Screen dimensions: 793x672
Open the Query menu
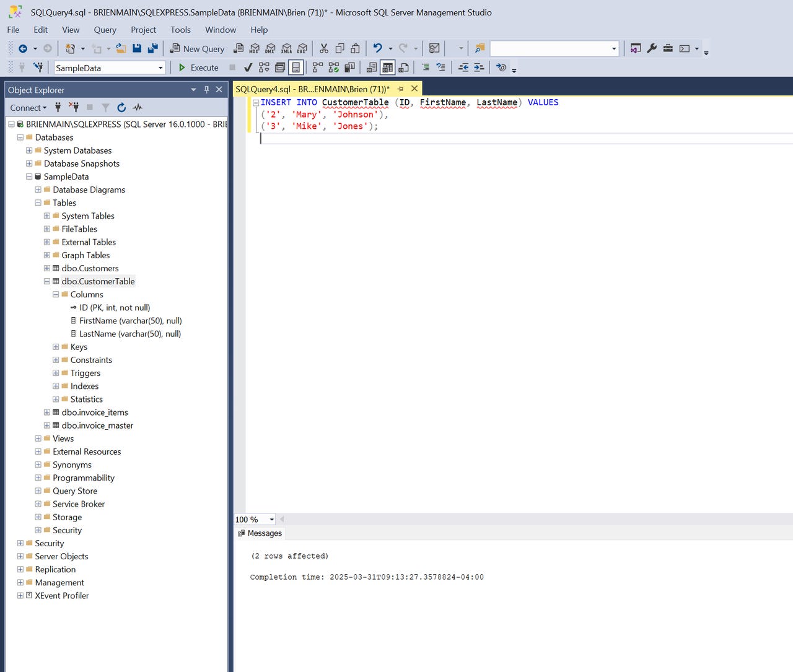point(105,30)
